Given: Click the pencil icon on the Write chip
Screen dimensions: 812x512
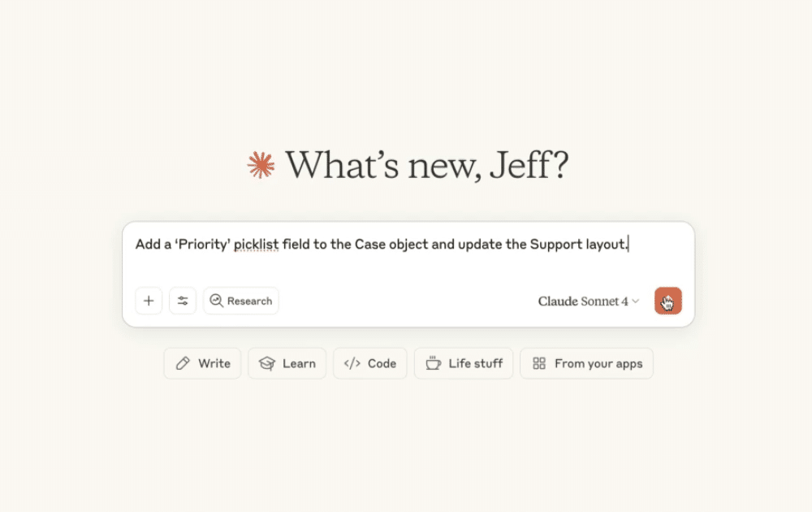Looking at the screenshot, I should pos(183,363).
